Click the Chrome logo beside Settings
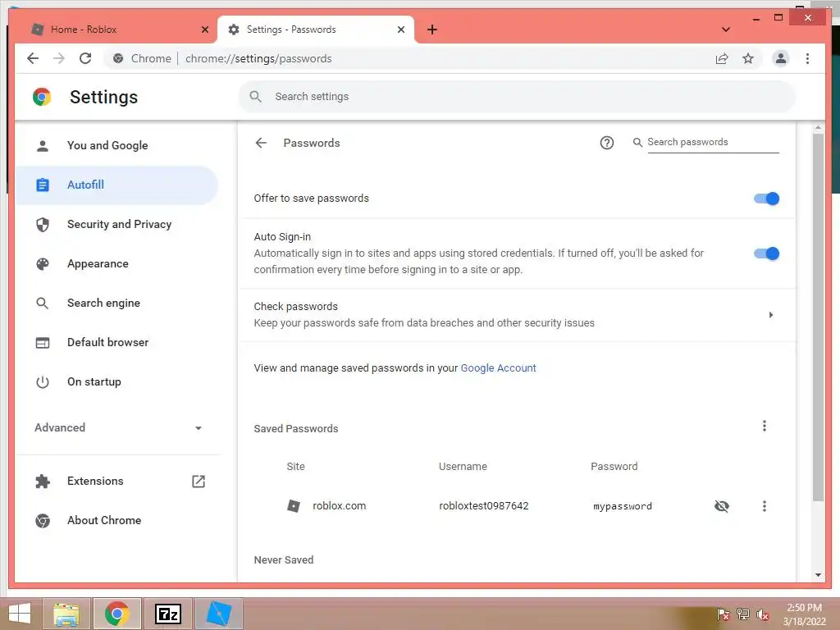Image resolution: width=840 pixels, height=630 pixels. (42, 97)
